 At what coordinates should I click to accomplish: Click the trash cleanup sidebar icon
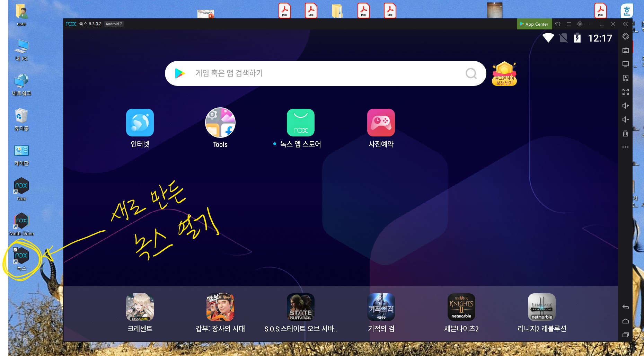coord(626,133)
